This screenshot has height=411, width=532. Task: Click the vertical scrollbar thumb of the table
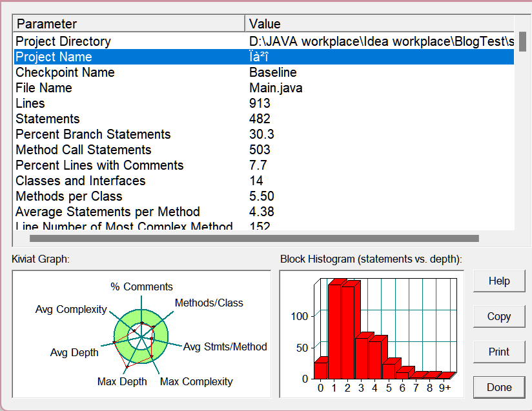coord(522,41)
